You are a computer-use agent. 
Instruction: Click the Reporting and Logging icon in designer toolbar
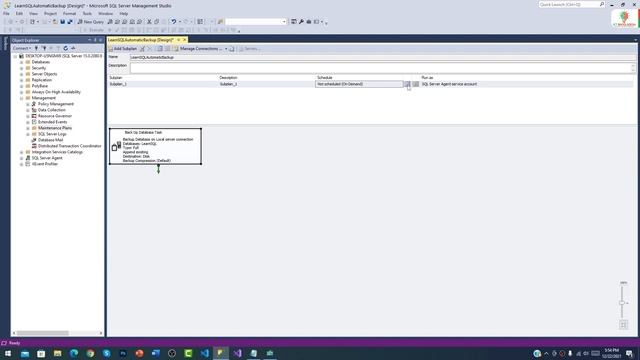pyautogui.click(x=232, y=49)
